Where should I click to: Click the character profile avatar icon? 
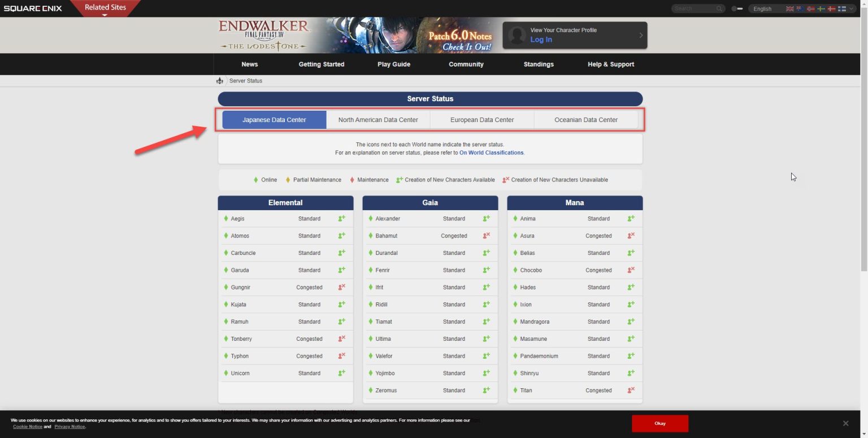[517, 35]
